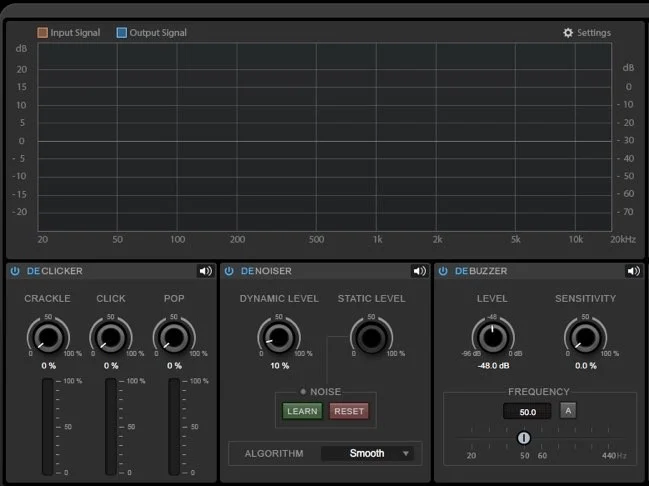Open the Algorithm Smooth dropdown

tap(367, 453)
